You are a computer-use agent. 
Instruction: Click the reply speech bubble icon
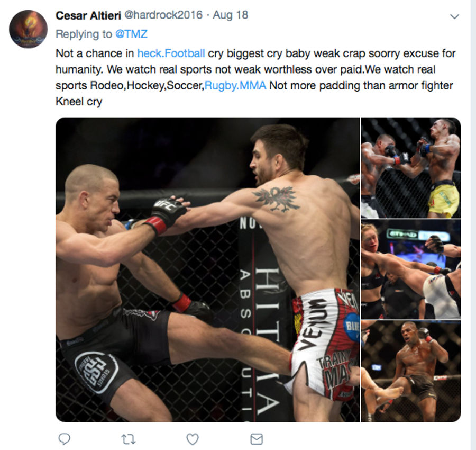tap(64, 439)
